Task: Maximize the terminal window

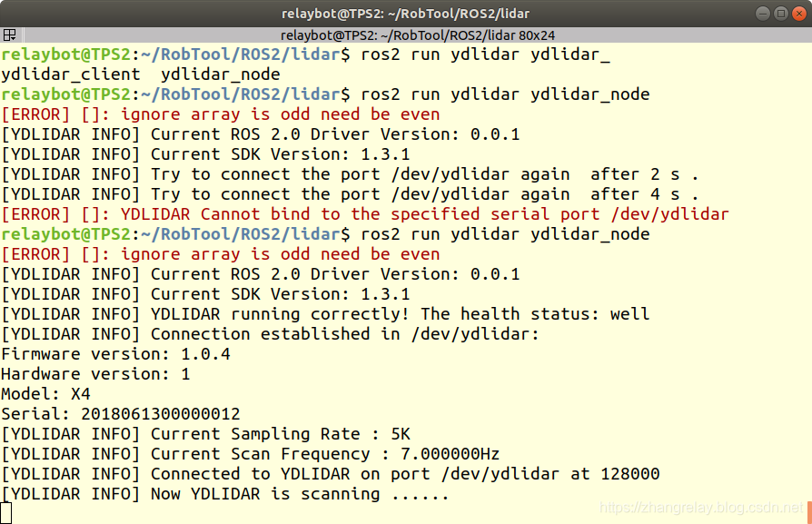Action: point(781,14)
